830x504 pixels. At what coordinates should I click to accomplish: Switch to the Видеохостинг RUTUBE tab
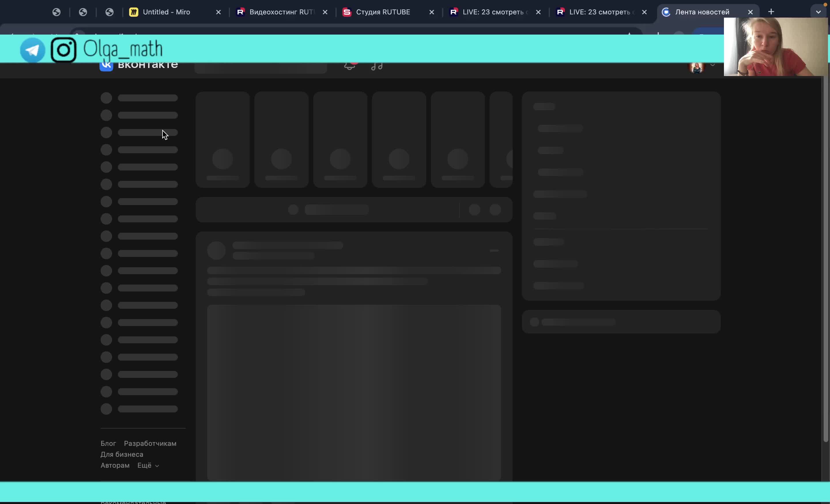[x=281, y=12]
